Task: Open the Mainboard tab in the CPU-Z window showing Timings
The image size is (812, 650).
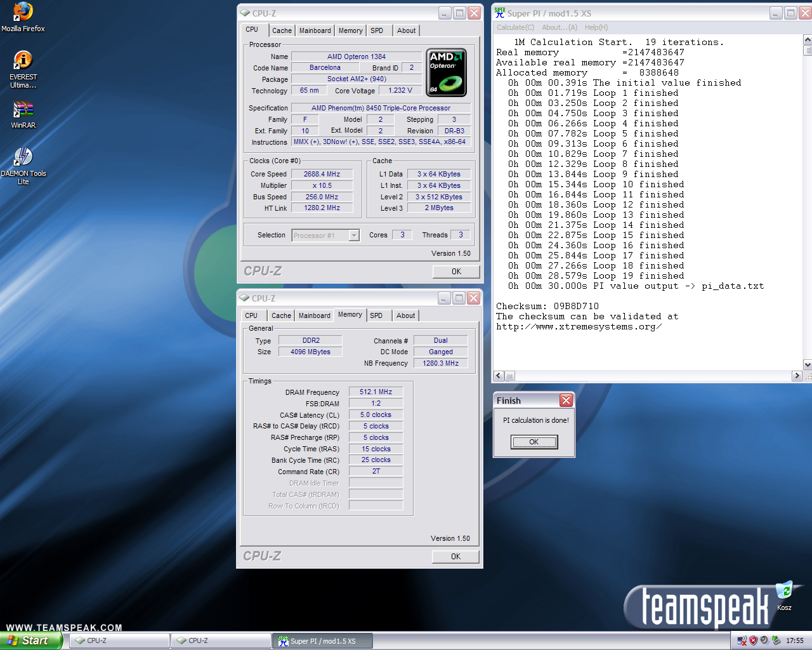Action: 315,315
